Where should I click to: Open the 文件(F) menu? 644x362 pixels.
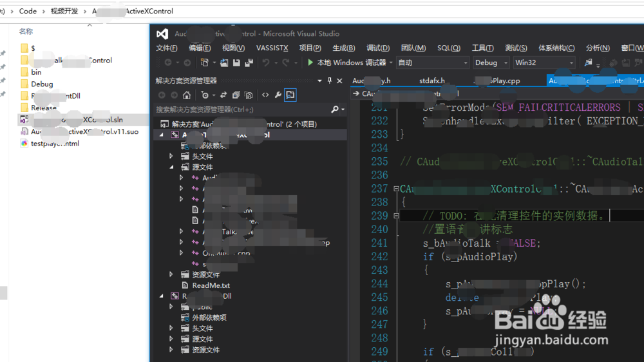166,48
